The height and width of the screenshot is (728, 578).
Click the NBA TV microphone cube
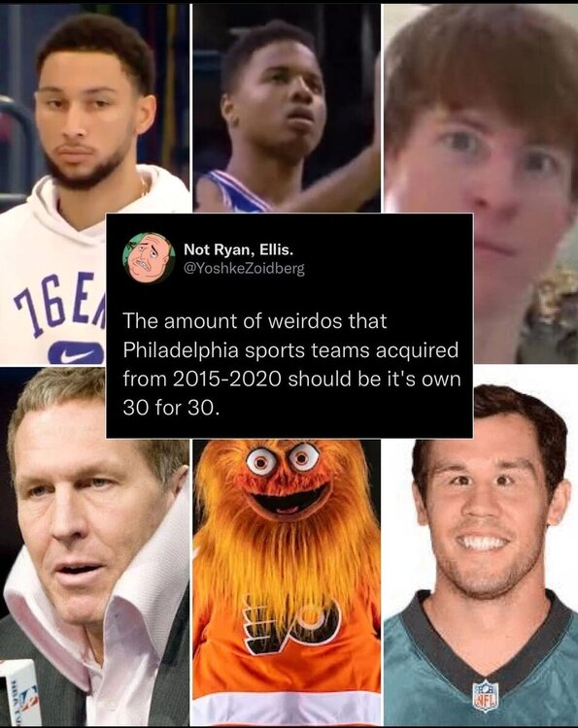tap(18, 692)
